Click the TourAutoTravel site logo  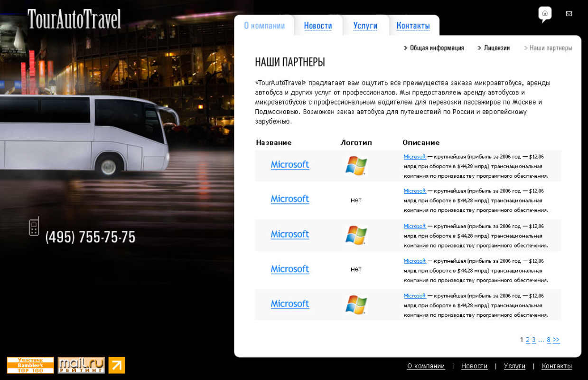(x=75, y=19)
